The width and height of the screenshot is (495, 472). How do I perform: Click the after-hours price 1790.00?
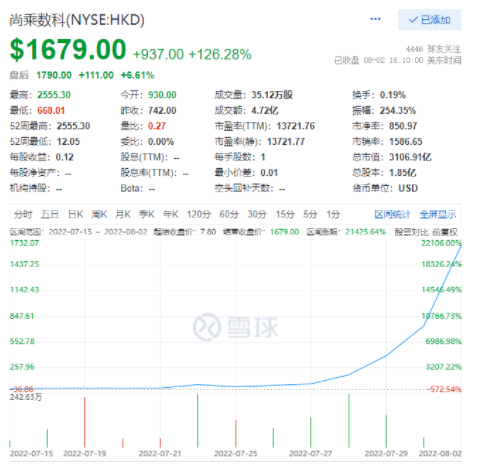(54, 75)
